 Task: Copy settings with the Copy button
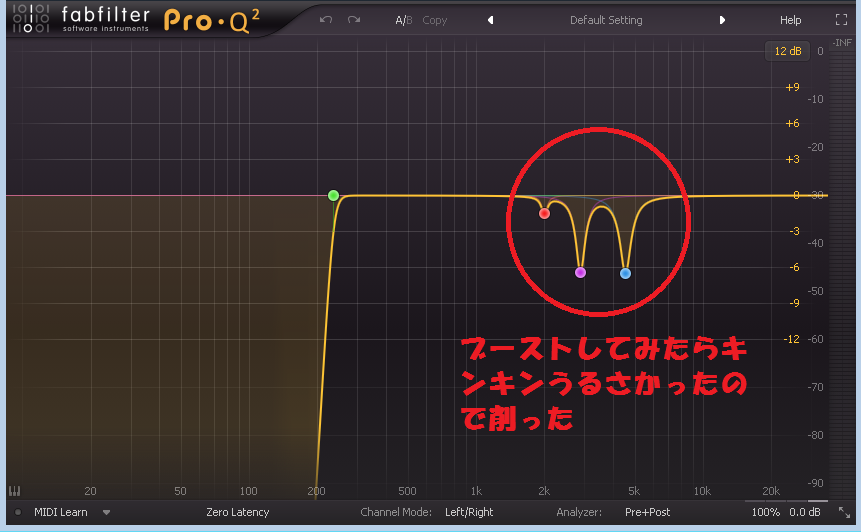pos(434,20)
